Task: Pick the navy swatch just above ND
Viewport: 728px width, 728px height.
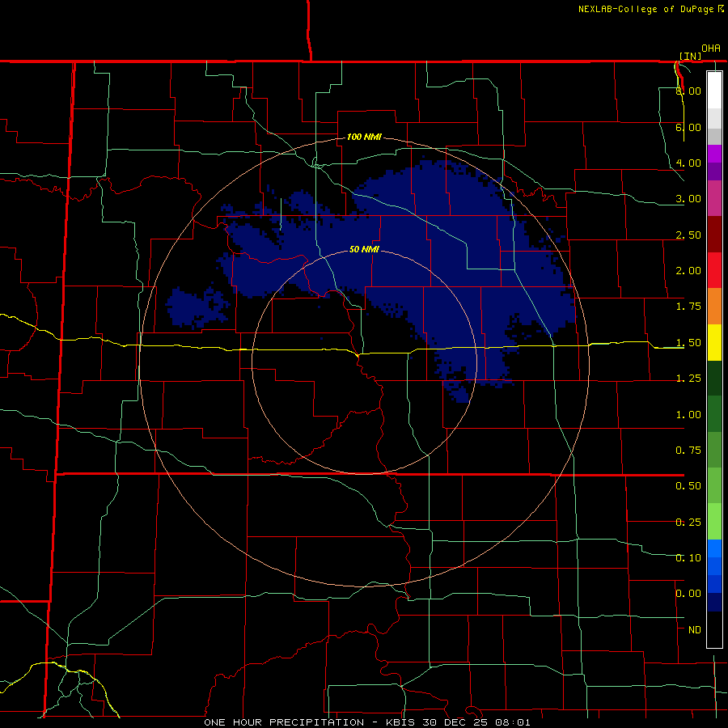Action: 714,603
